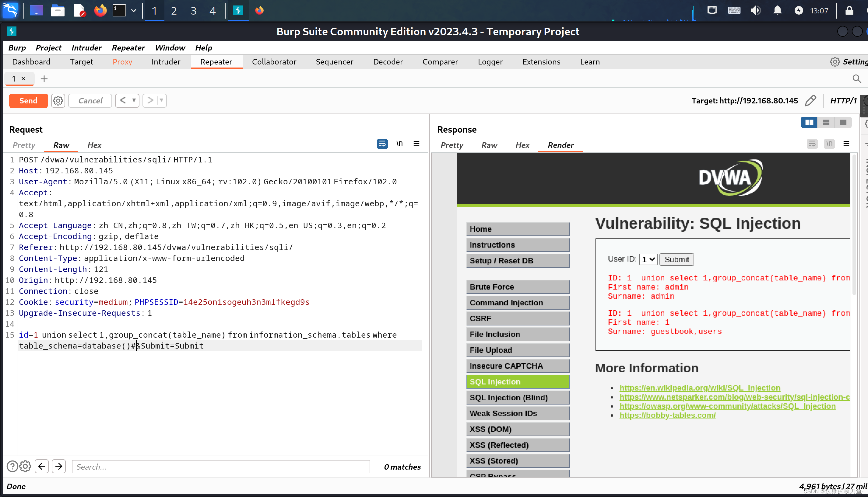
Task: Expand the history back dropdown arrow
Action: [134, 100]
